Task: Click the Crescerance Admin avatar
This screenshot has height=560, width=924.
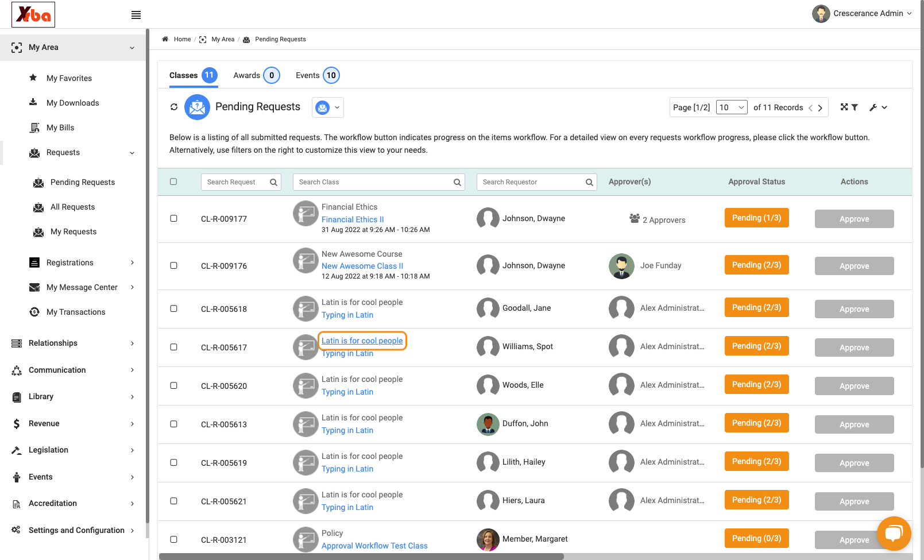Action: click(821, 14)
